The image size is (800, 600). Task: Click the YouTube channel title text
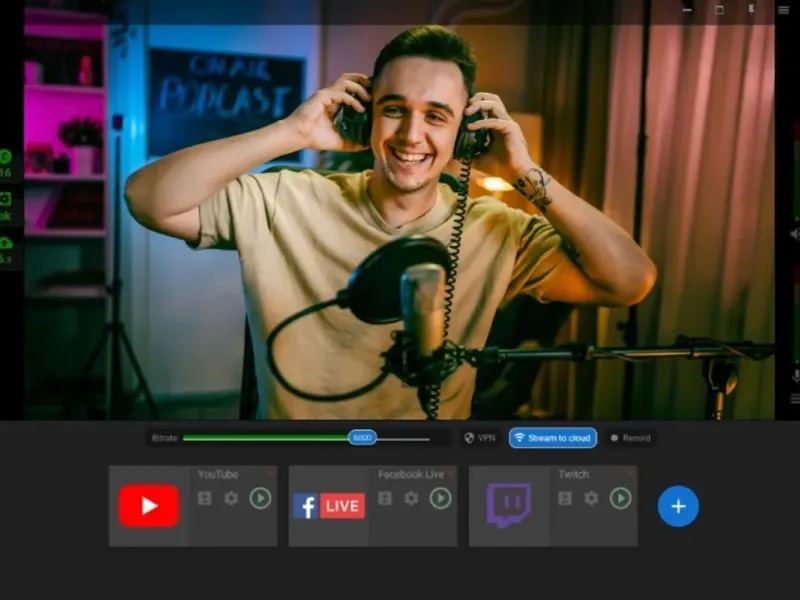[x=218, y=474]
